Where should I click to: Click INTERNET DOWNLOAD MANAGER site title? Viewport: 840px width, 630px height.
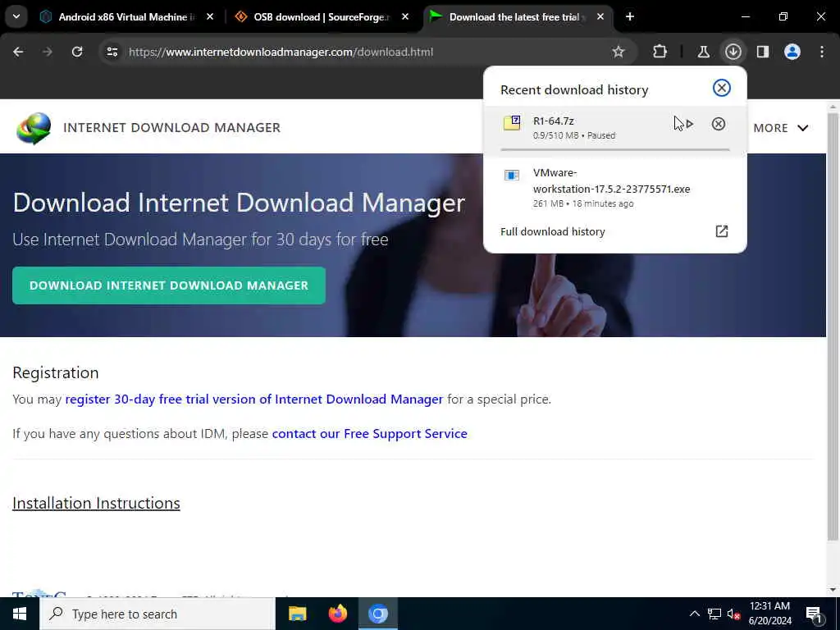[172, 127]
